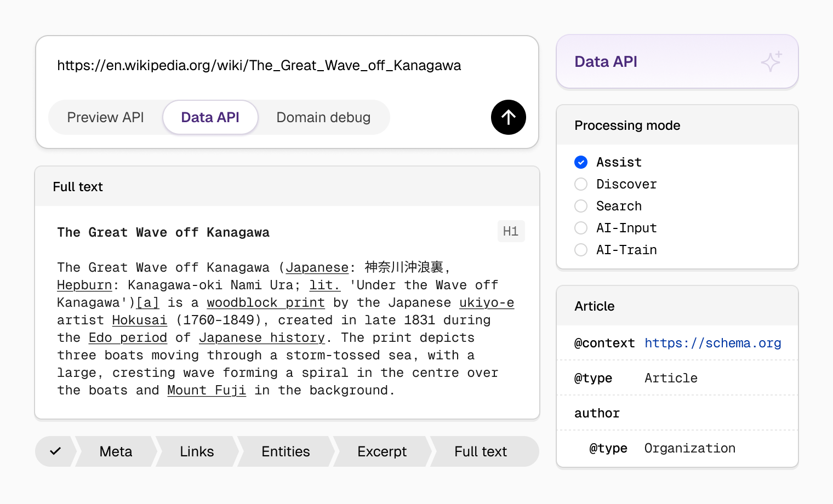Click the Article value of @type
Viewport: 833px width, 504px height.
tap(671, 378)
